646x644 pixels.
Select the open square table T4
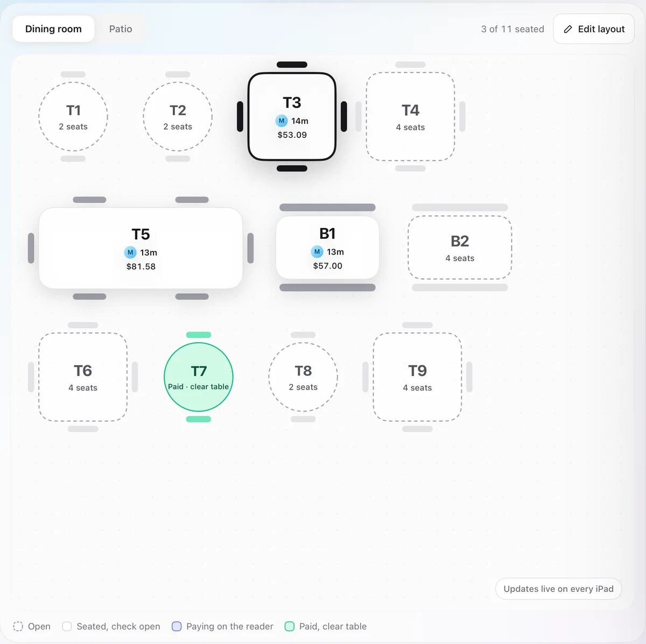coord(410,117)
